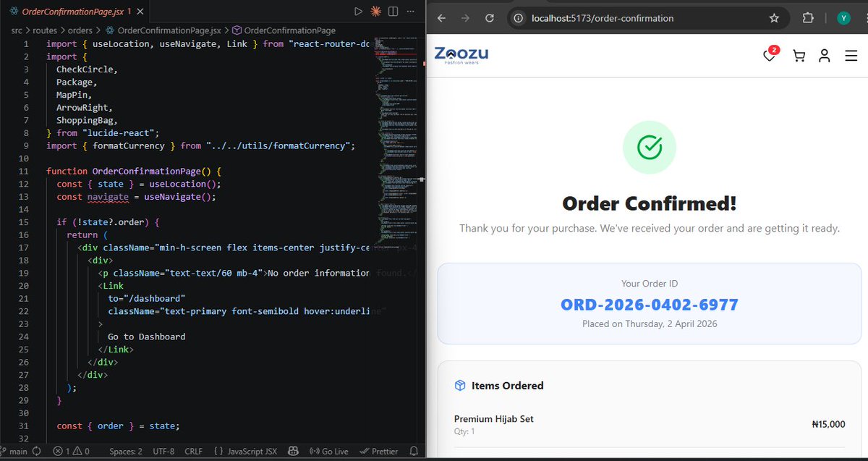Open the Y browser profile avatar
The width and height of the screenshot is (868, 461).
click(x=843, y=18)
